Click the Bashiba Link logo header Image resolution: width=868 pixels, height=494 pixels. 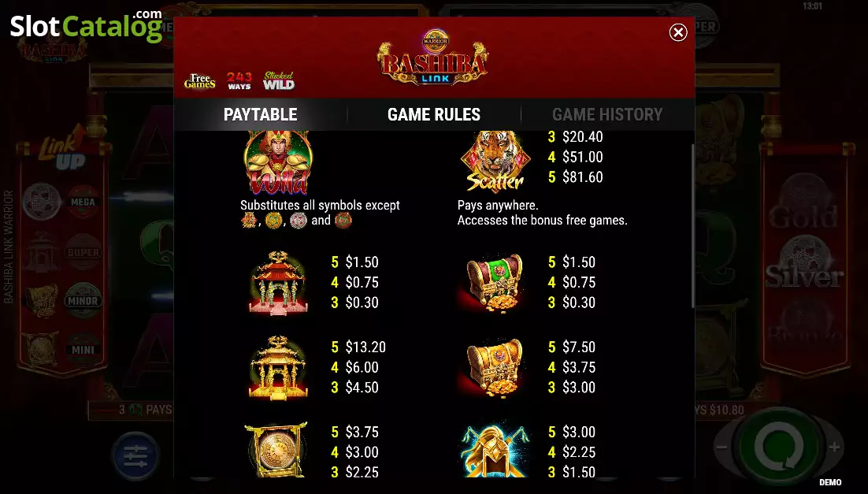[x=433, y=58]
